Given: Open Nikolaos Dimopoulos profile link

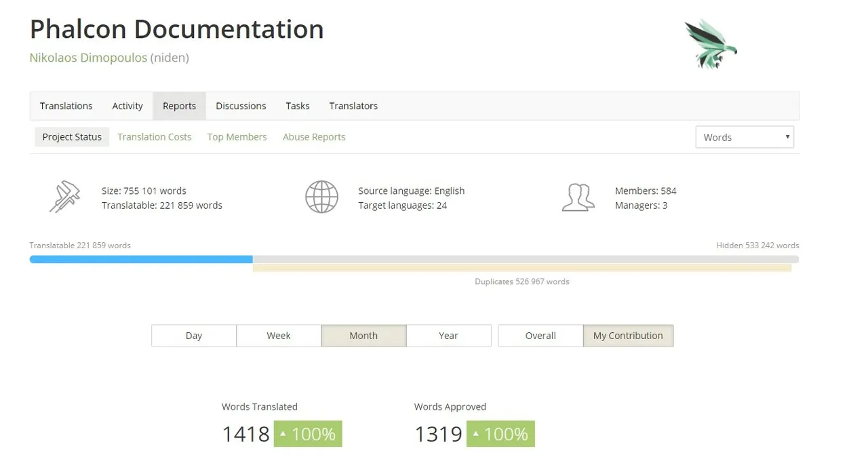Looking at the screenshot, I should (x=88, y=58).
